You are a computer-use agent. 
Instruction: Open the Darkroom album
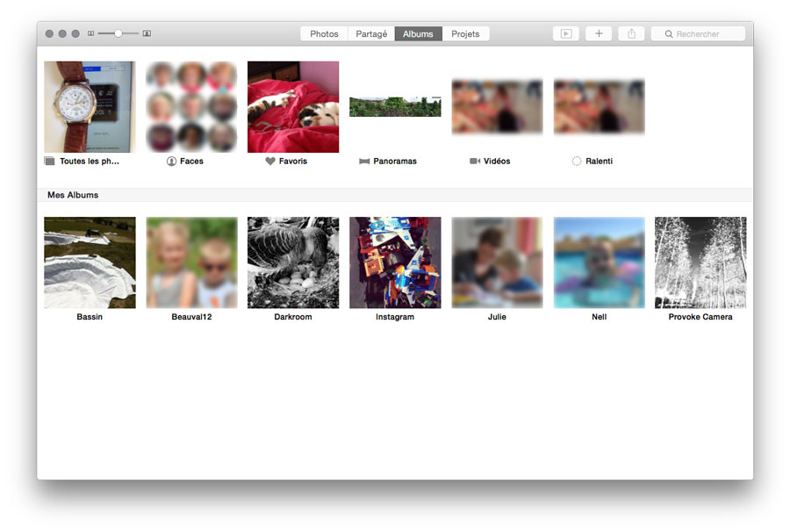(293, 262)
